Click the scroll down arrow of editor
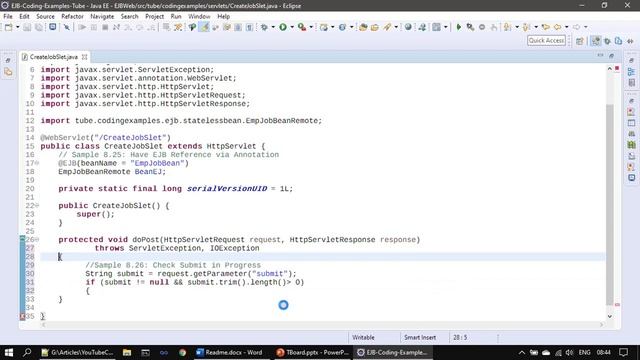Image resolution: width=640 pixels, height=360 pixels. [609, 316]
